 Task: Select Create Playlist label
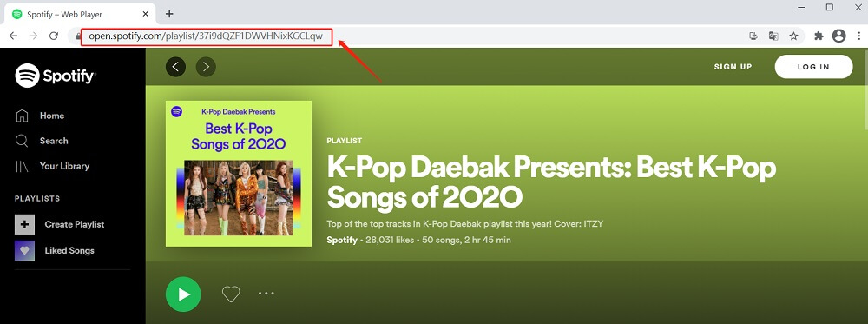[74, 224]
